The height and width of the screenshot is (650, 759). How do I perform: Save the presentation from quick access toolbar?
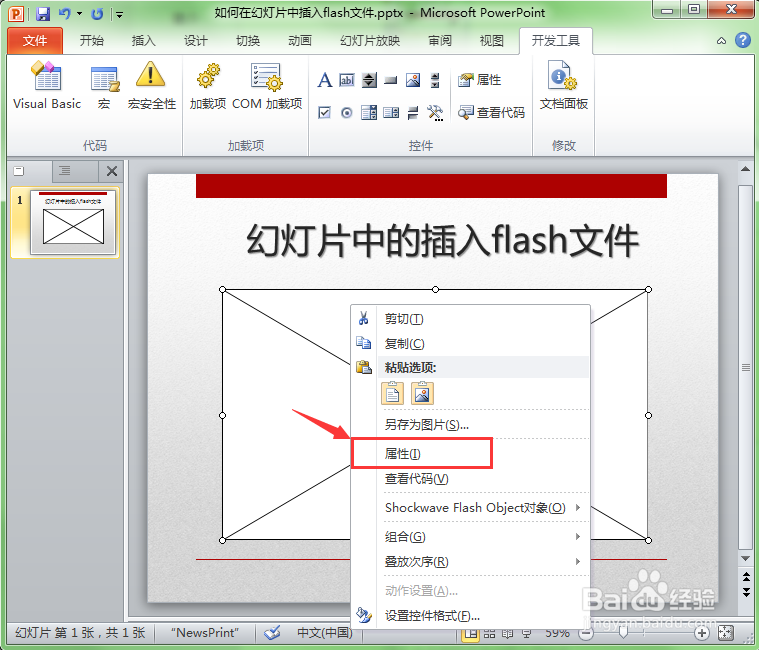pyautogui.click(x=43, y=14)
